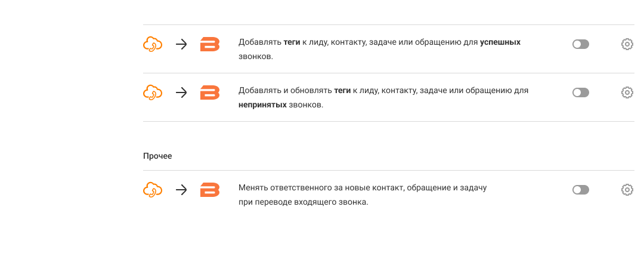Click arrow icon in missed calls row

182,92
